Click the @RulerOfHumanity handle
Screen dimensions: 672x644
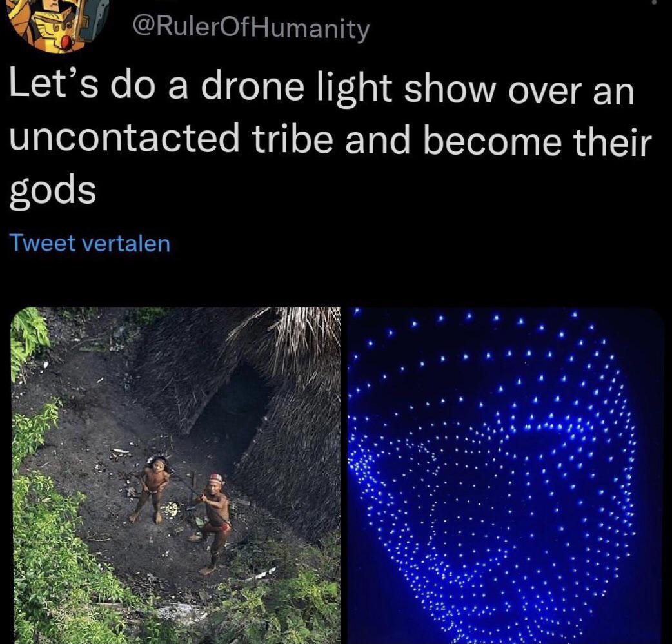tap(251, 30)
